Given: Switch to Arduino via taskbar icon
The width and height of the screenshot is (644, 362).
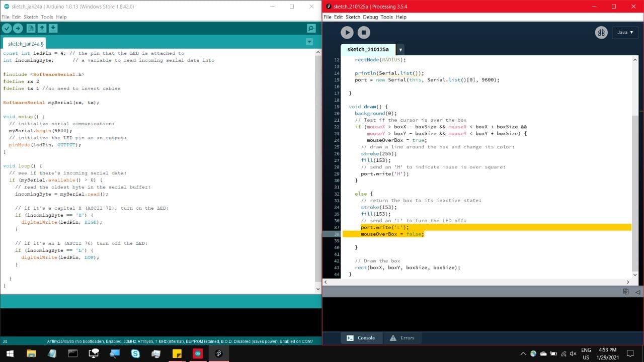Looking at the screenshot, I should click(x=197, y=353).
